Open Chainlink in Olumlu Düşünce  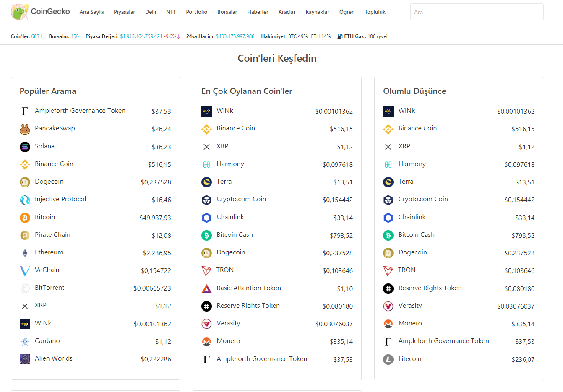(412, 217)
